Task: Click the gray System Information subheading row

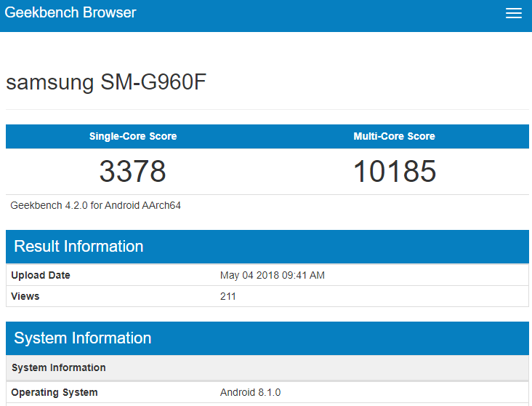Action: pos(267,367)
